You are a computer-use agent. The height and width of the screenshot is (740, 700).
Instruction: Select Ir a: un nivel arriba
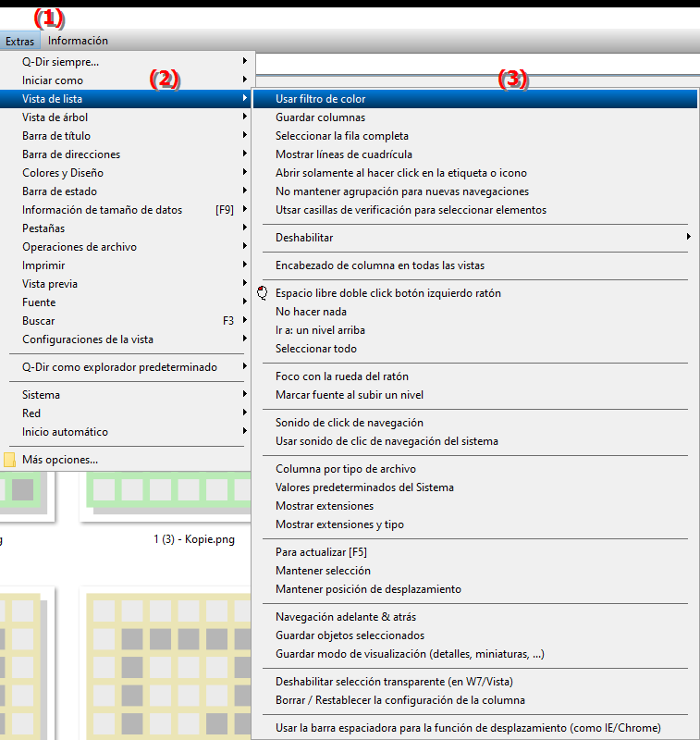(x=475, y=330)
